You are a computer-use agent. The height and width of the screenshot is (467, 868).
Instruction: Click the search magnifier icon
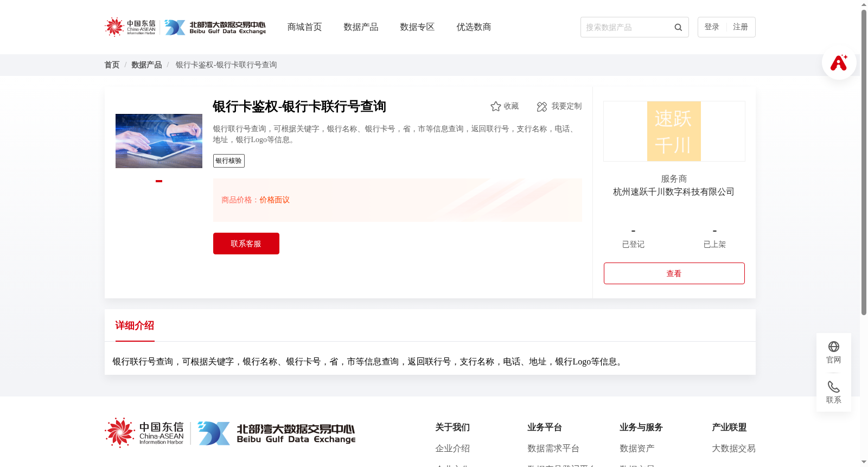(x=678, y=27)
